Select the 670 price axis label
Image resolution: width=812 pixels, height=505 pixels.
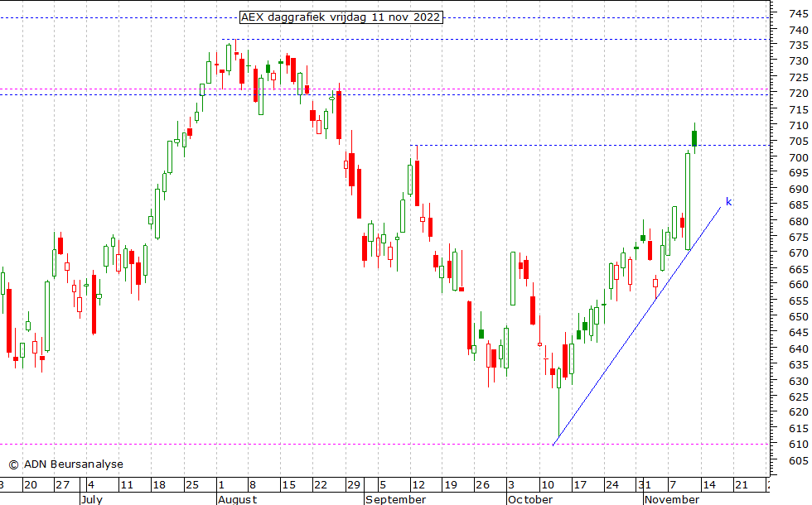[798, 253]
